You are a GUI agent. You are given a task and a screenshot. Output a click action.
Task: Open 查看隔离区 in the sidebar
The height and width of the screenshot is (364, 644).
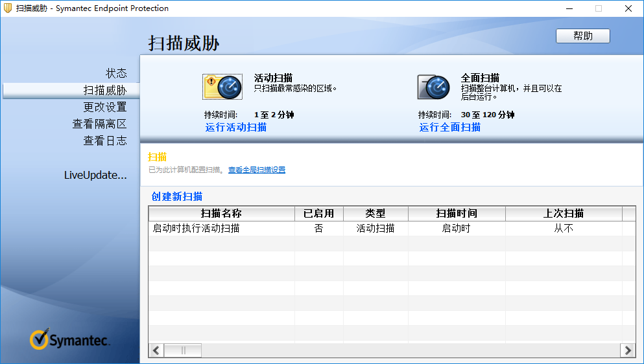pos(99,124)
